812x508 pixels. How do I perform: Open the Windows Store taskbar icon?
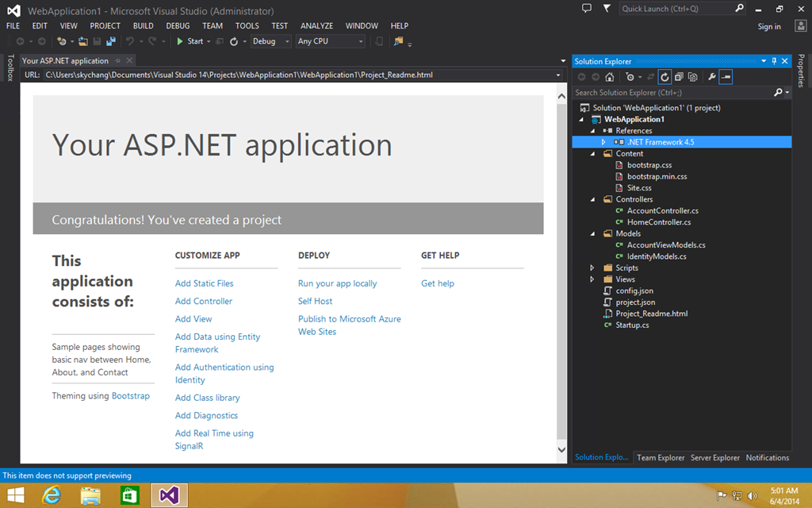(x=129, y=495)
